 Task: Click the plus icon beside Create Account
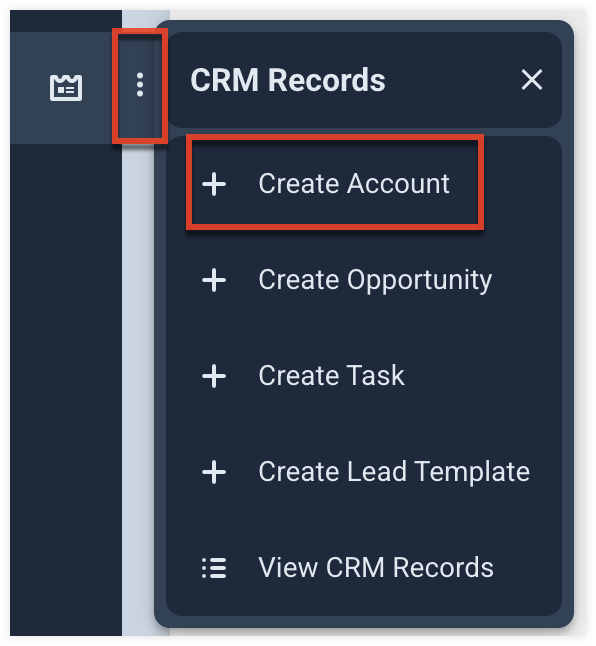tap(214, 184)
